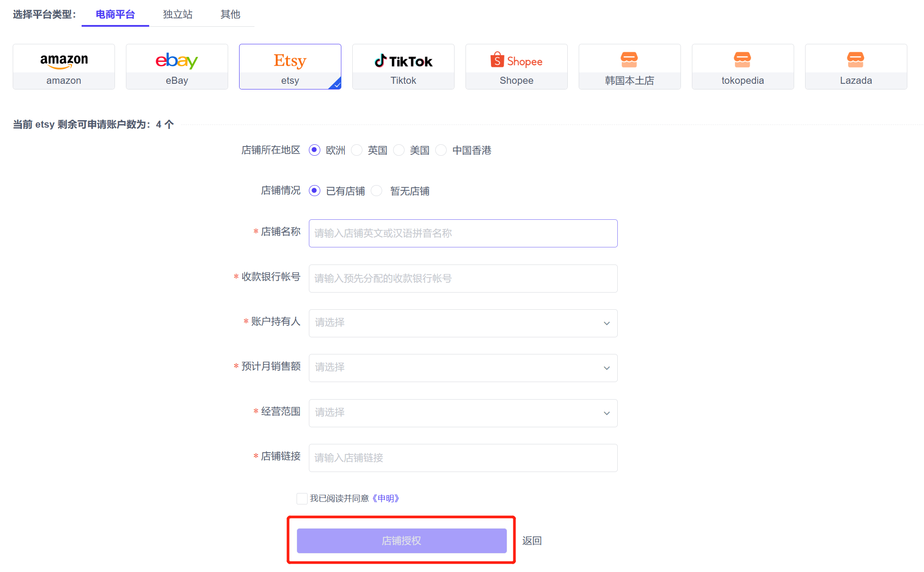Open the 账户持有人 dropdown

pyautogui.click(x=463, y=323)
